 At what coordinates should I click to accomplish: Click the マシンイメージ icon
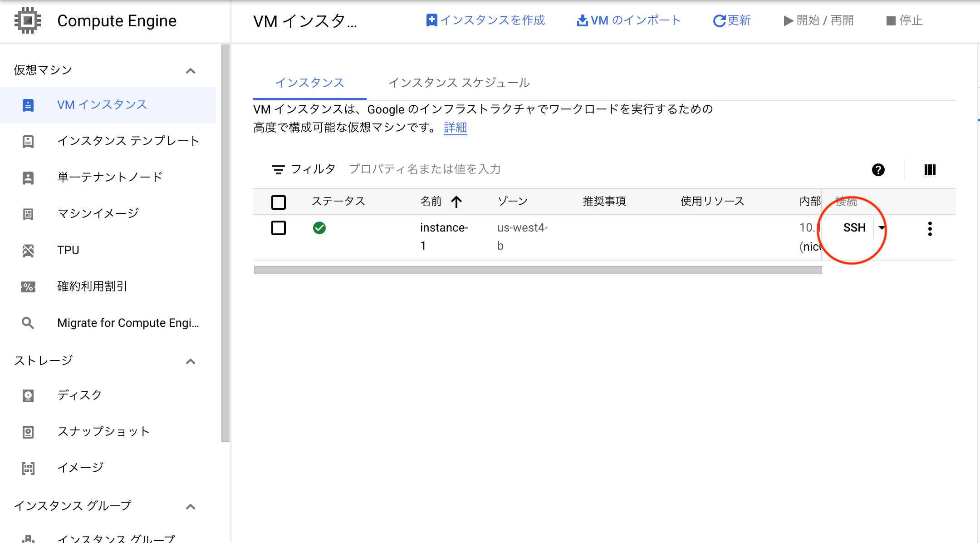(28, 214)
